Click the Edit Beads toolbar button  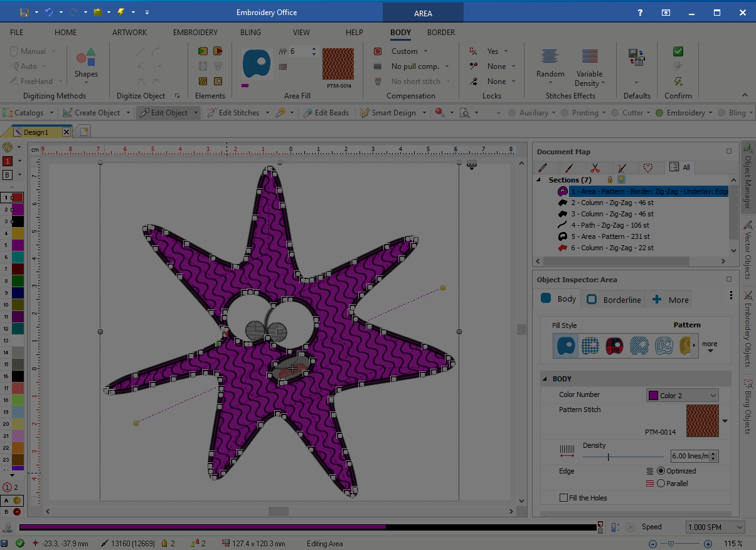tap(325, 113)
